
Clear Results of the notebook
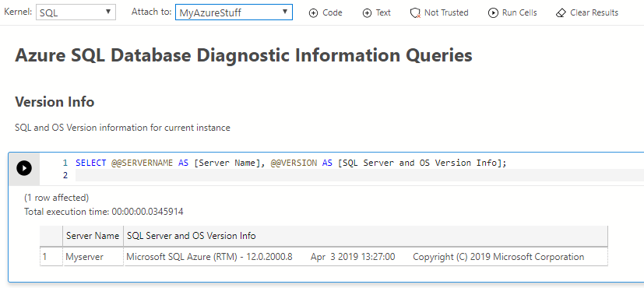coord(586,12)
